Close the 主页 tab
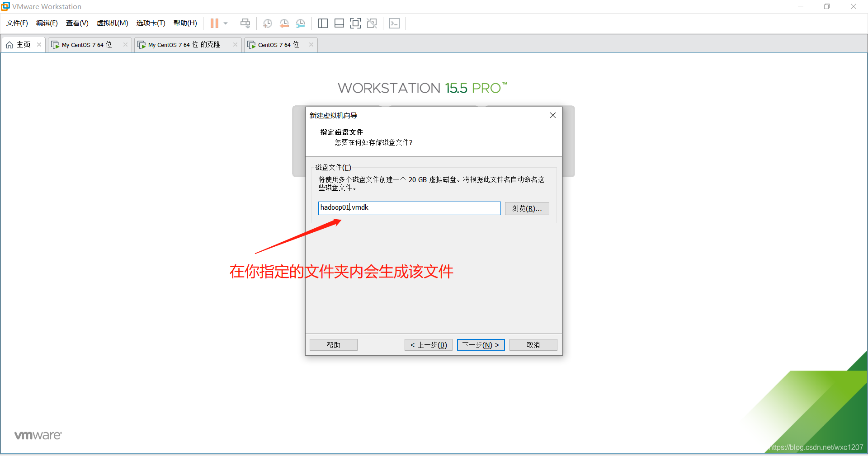 tap(39, 45)
